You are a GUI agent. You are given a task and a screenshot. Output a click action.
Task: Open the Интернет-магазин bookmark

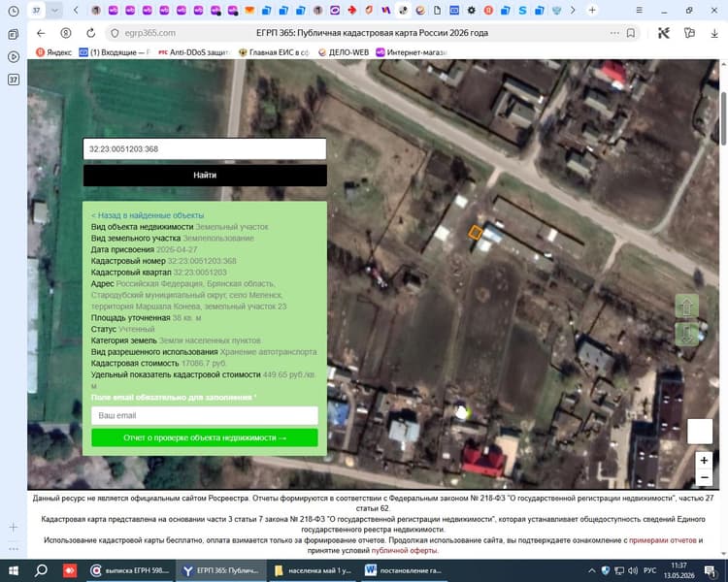[412, 52]
